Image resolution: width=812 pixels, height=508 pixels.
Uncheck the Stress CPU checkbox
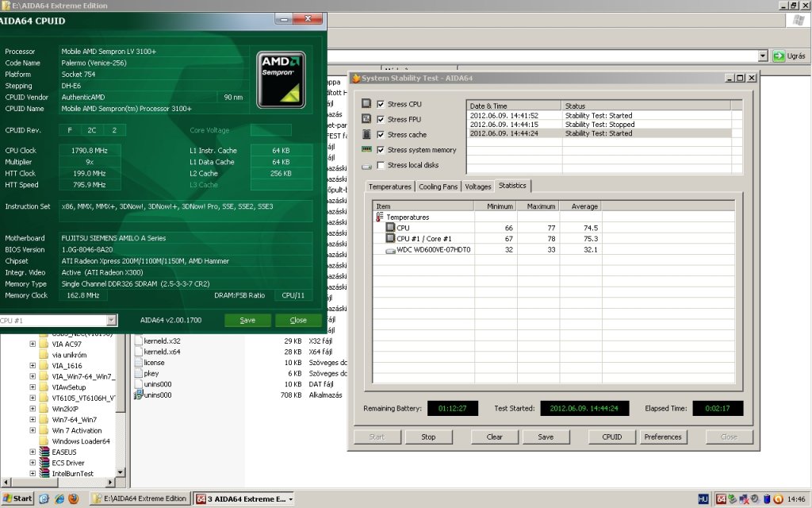(381, 104)
